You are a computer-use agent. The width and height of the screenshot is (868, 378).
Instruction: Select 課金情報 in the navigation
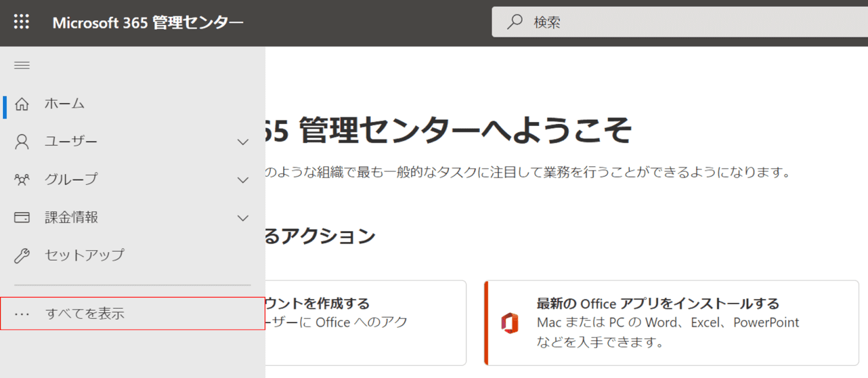click(134, 218)
